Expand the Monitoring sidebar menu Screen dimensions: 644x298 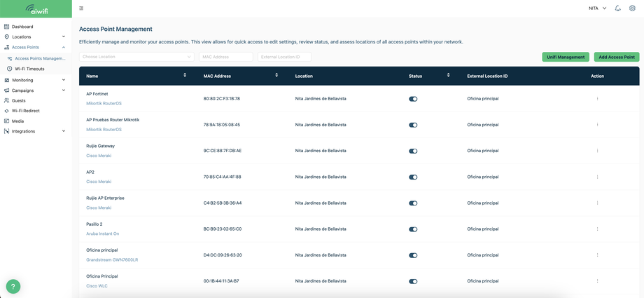(63, 80)
